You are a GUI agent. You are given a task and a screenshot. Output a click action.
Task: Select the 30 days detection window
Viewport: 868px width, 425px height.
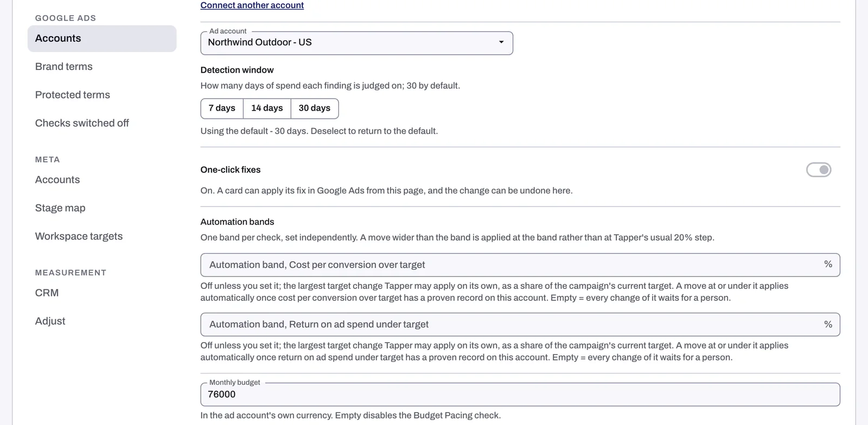(315, 108)
